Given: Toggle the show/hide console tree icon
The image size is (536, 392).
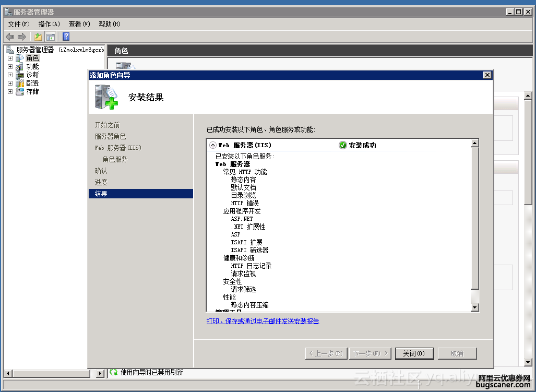Looking at the screenshot, I should pyautogui.click(x=50, y=37).
